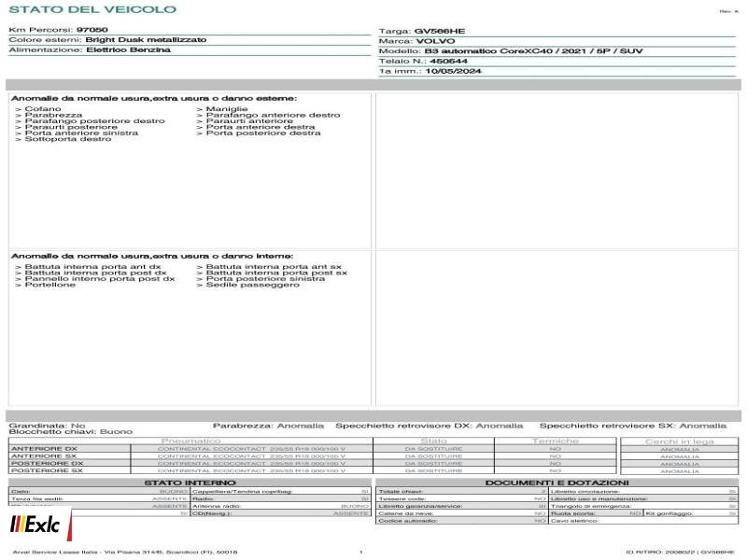The height and width of the screenshot is (560, 747).
Task: Click 'Specchietto retrovisore DX: Anomalia'
Action: [x=430, y=426]
